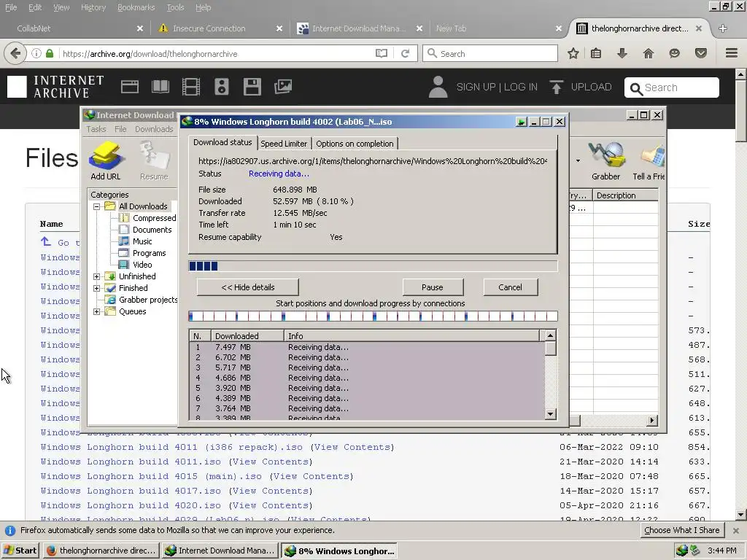The image size is (747, 560).
Task: Collapse the All Downloads tree node
Action: (97, 206)
